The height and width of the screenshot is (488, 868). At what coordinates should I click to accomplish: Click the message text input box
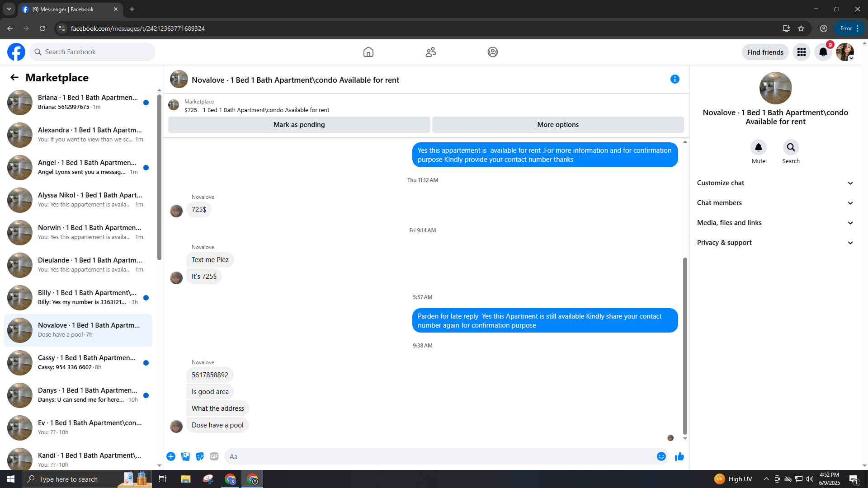[448, 456]
